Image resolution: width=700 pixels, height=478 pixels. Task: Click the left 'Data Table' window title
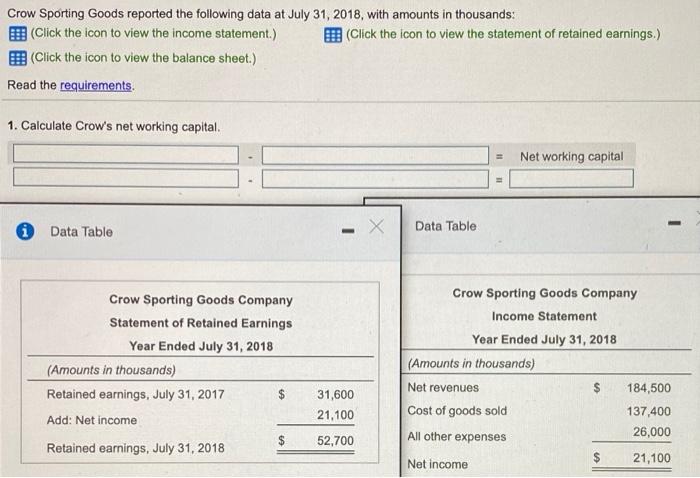81,232
